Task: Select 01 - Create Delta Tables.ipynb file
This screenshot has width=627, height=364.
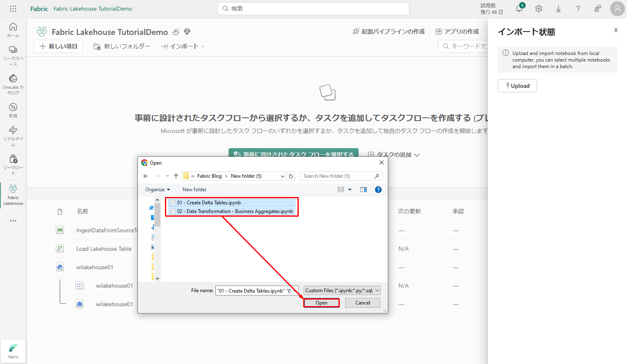Action: point(231,203)
